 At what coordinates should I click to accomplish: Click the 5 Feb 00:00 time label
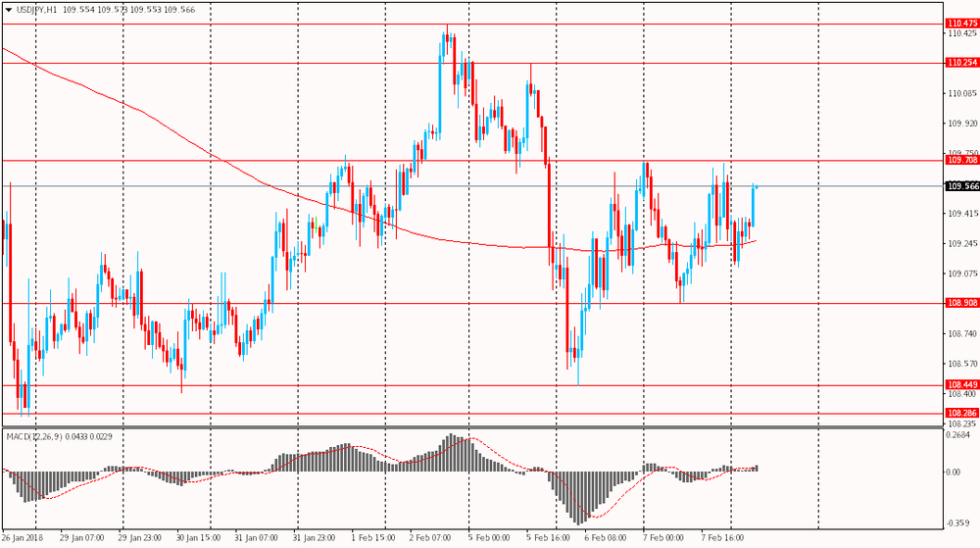click(489, 537)
